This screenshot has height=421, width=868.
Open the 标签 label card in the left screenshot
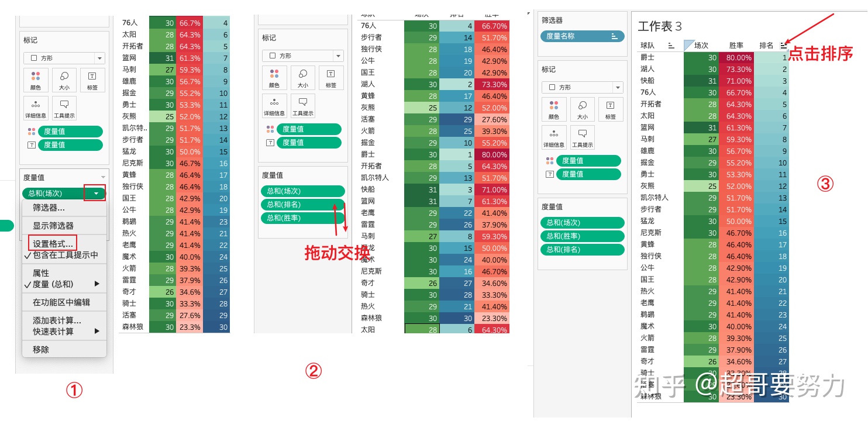tap(92, 80)
